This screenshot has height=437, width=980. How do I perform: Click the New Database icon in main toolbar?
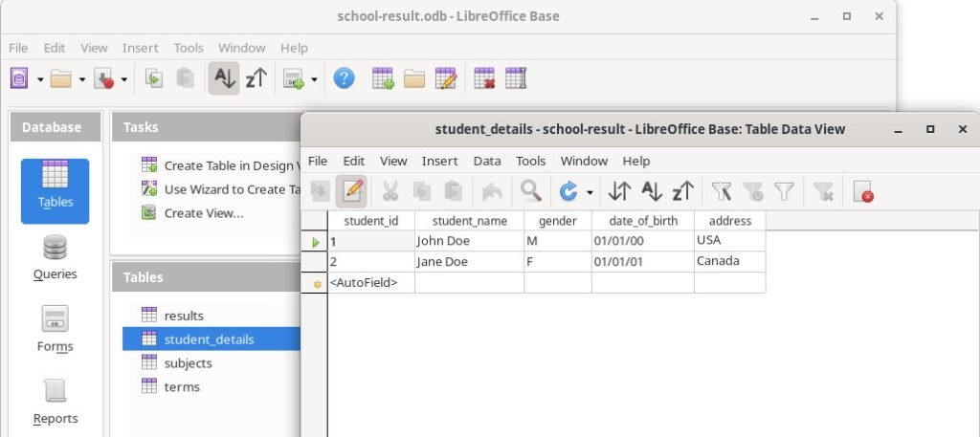[19, 78]
